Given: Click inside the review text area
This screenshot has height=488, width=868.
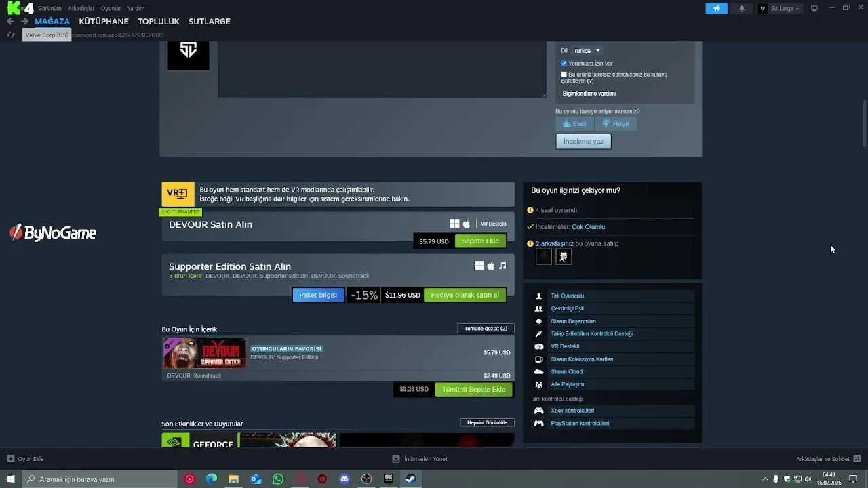Looking at the screenshot, I should point(382,69).
